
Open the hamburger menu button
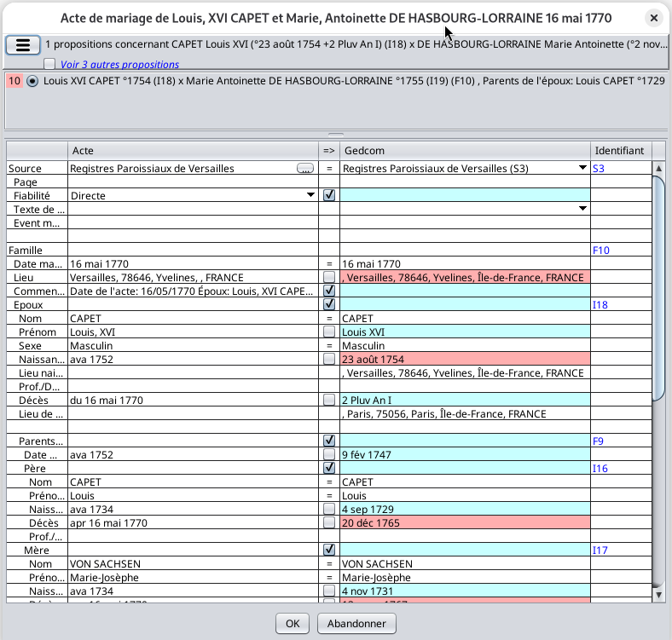click(23, 45)
